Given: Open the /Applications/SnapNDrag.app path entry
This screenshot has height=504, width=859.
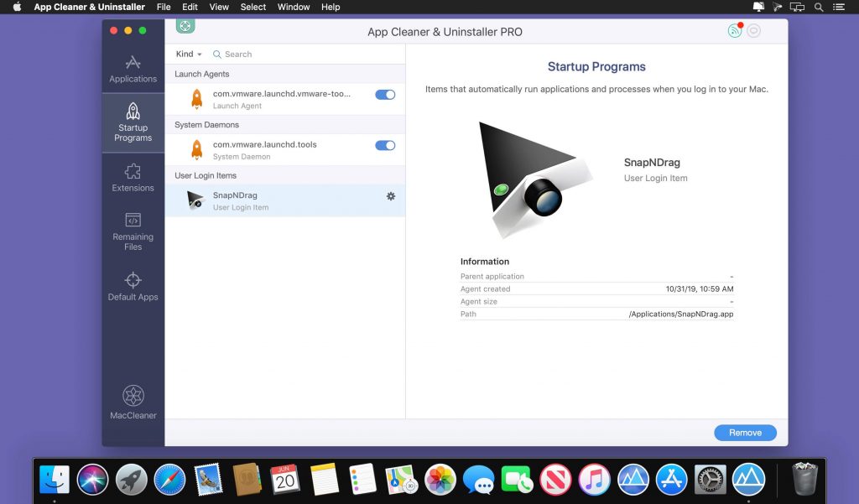Looking at the screenshot, I should click(x=679, y=314).
